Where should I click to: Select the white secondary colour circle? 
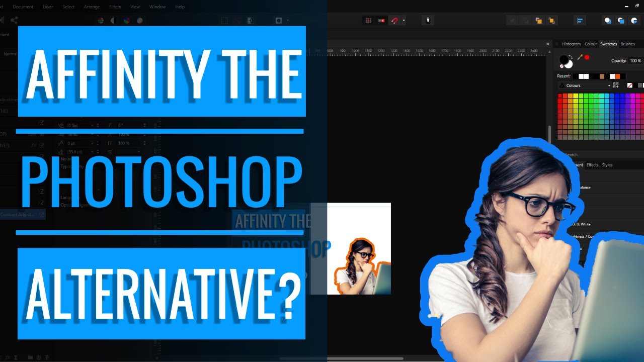tap(569, 64)
